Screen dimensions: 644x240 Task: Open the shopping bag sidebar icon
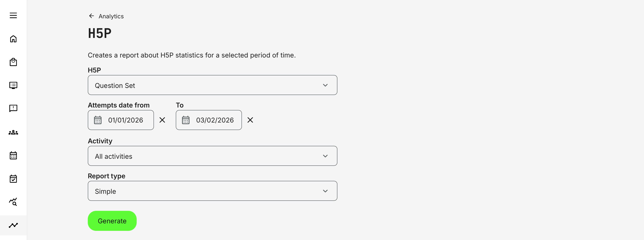tap(13, 62)
